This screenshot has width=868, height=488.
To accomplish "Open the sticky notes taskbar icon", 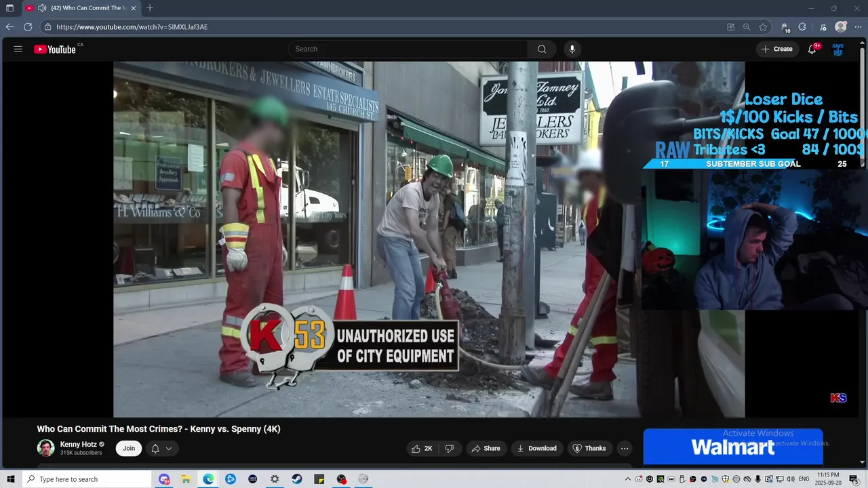I will coord(319,479).
